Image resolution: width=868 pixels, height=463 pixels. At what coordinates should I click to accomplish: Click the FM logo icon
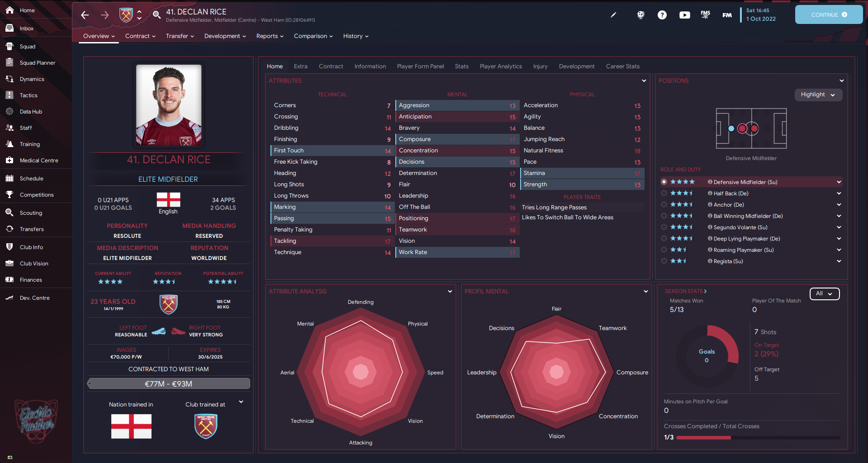point(727,15)
